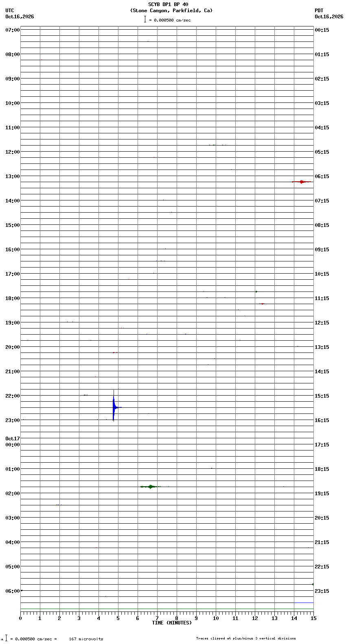Click the '12:00' UTC row label

tap(12, 152)
